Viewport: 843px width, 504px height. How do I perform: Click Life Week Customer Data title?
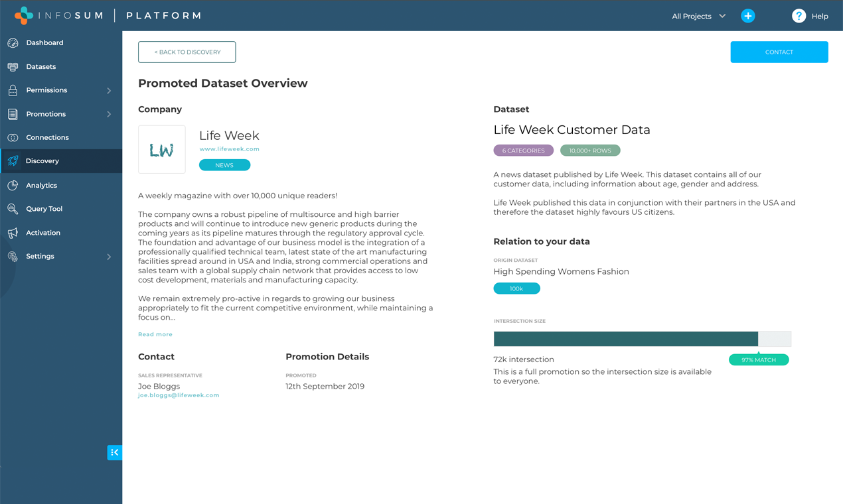pos(572,130)
